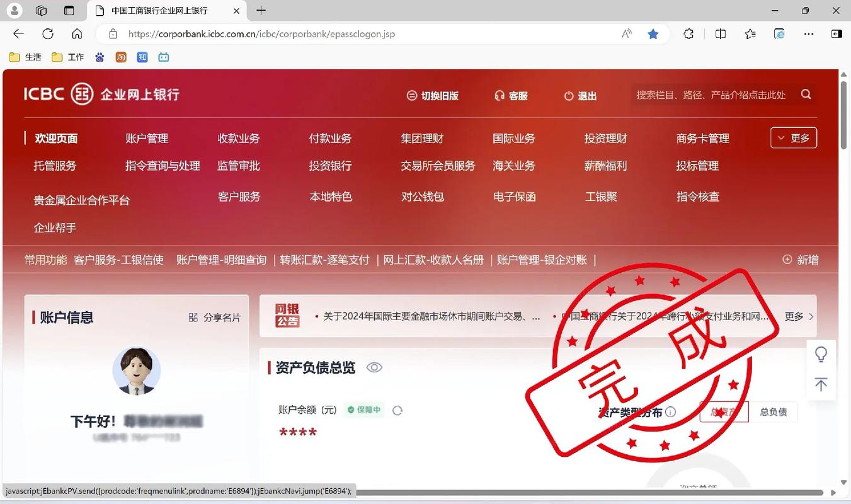Switch to the 总负债 tab
The image size is (851, 504).
coord(773,412)
